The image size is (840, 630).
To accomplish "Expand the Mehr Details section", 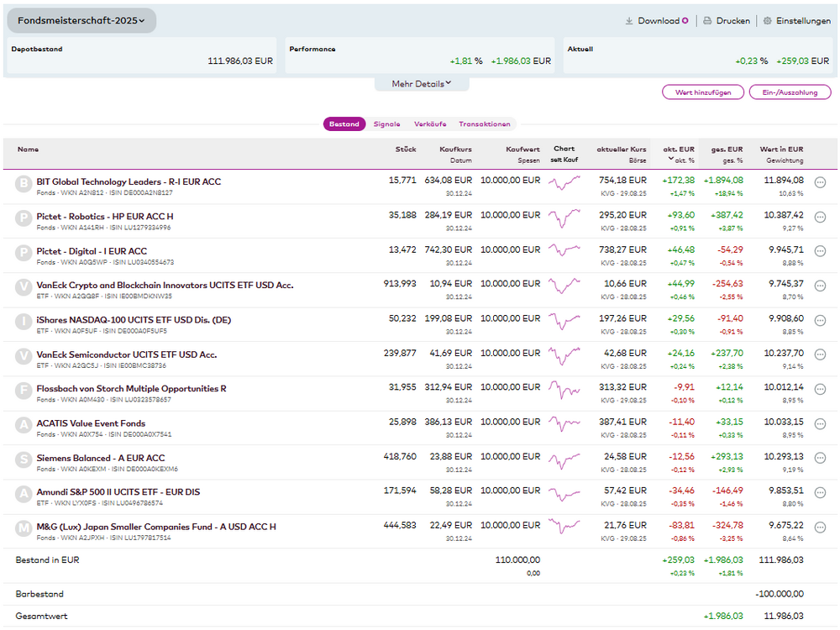I will (422, 84).
